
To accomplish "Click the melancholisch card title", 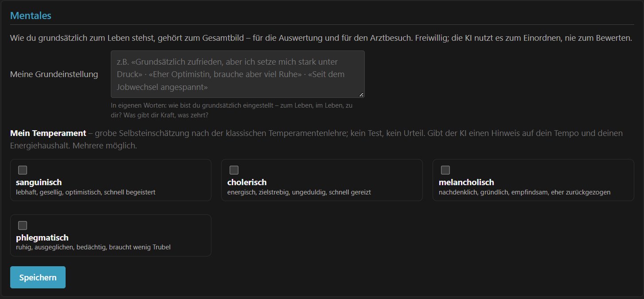I will 466,183.
